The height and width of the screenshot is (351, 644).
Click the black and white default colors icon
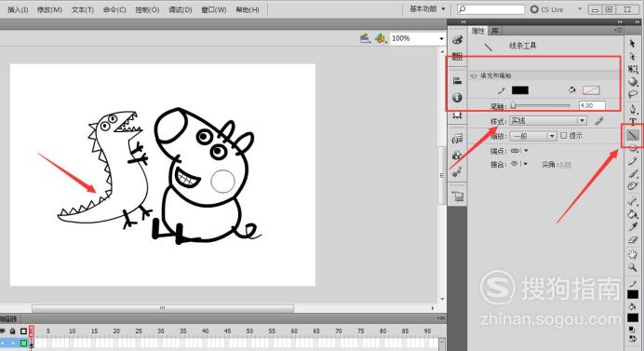tap(632, 330)
